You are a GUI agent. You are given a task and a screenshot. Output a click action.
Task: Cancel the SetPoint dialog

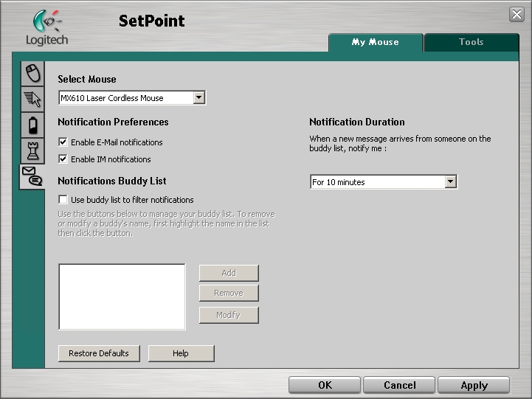(399, 385)
